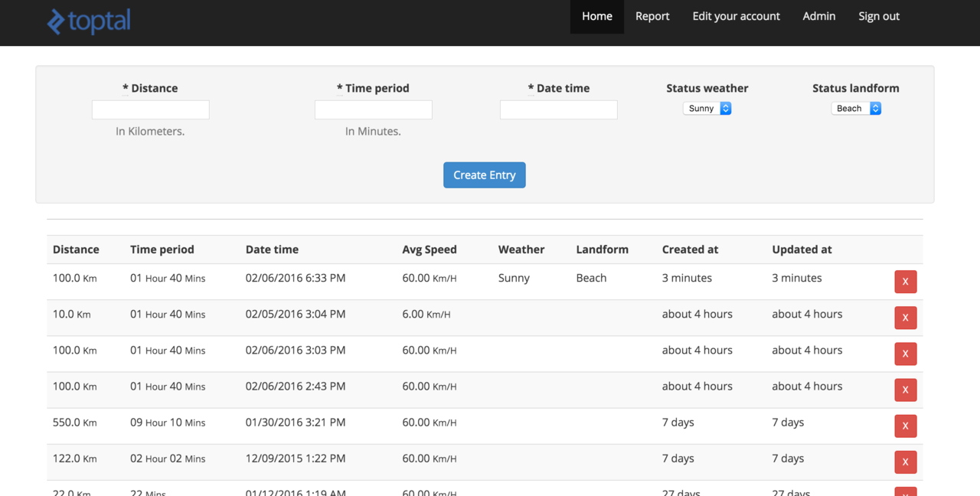Open Edit your account page

click(x=736, y=16)
